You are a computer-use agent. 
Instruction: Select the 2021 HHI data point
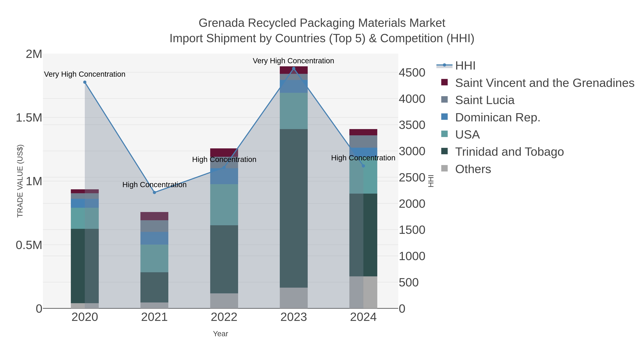tap(155, 192)
